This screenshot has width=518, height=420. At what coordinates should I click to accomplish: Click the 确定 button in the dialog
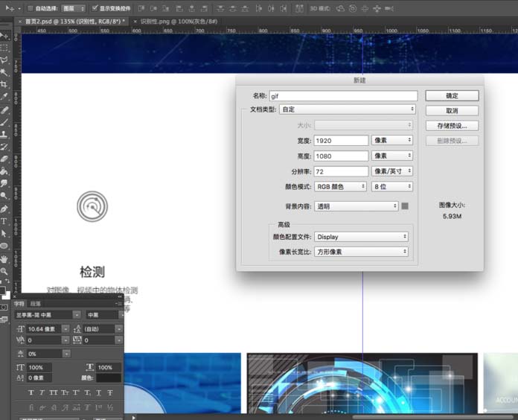pyautogui.click(x=451, y=96)
